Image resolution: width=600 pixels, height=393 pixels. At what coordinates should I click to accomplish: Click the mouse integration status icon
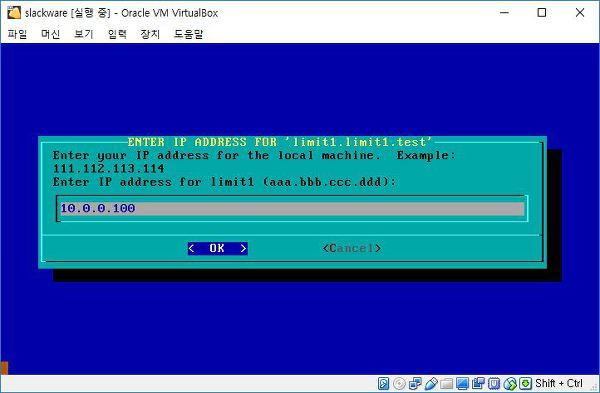click(x=510, y=383)
